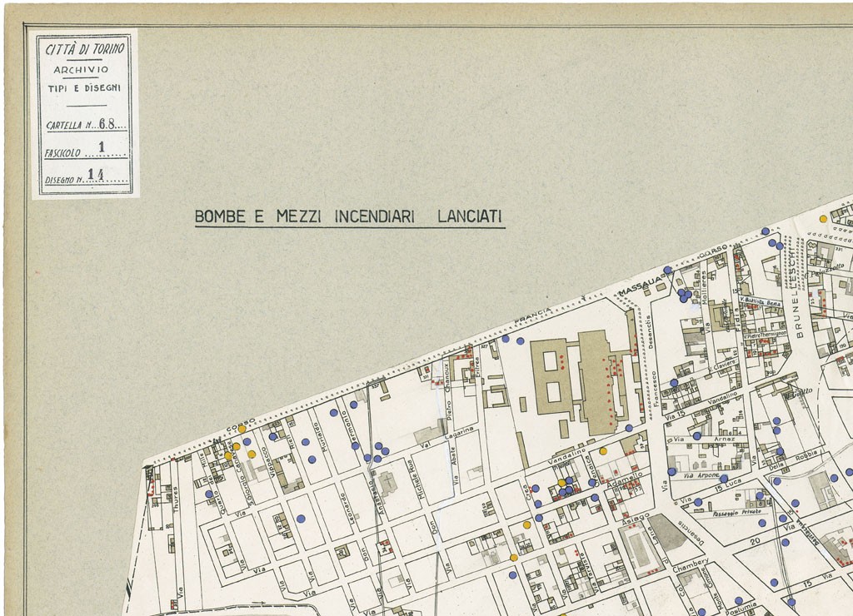Viewport: 853px width, 616px height.
Task: Click the '15 Luca' street label
Action: [x=727, y=484]
